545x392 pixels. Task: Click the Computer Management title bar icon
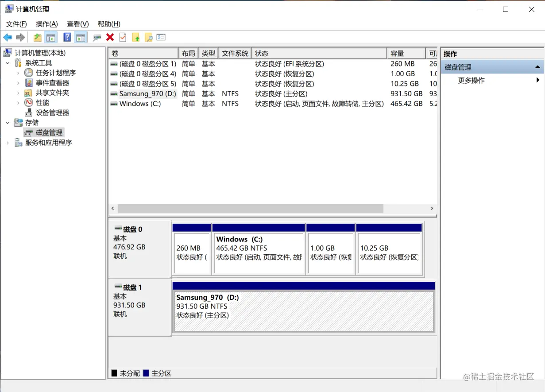click(x=9, y=9)
